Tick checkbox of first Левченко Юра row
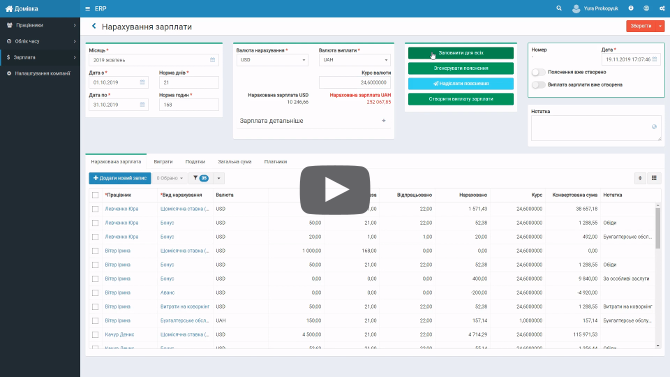 (95, 209)
